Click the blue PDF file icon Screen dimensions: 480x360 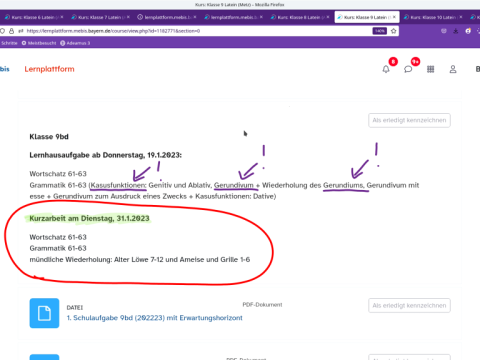click(x=44, y=313)
